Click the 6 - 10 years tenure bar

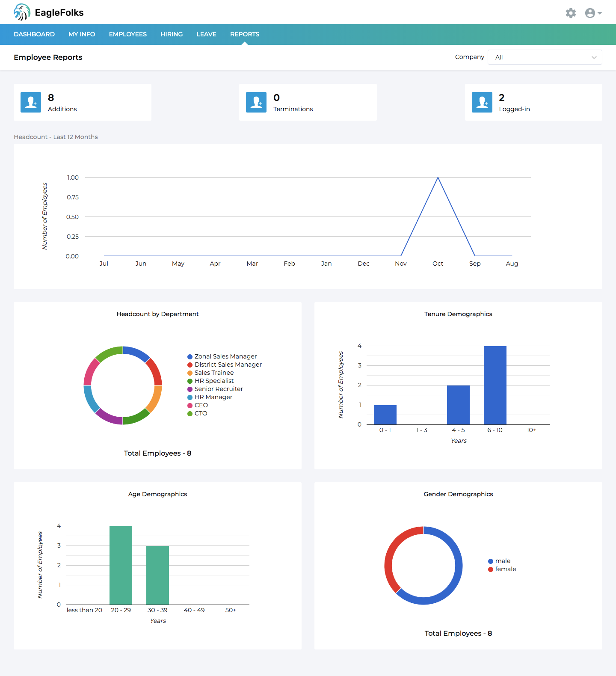tap(495, 385)
